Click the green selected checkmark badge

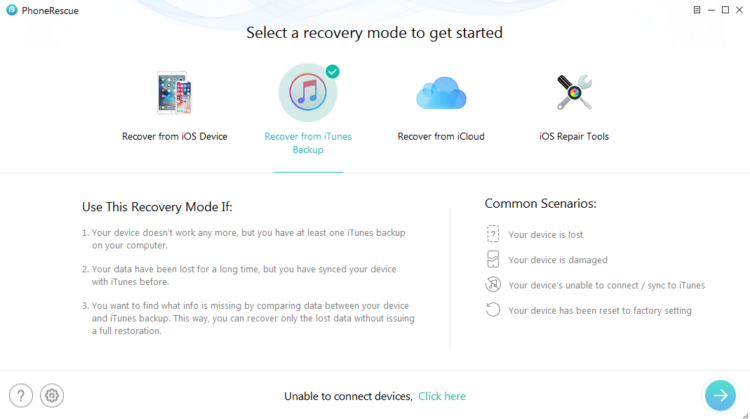tap(332, 72)
